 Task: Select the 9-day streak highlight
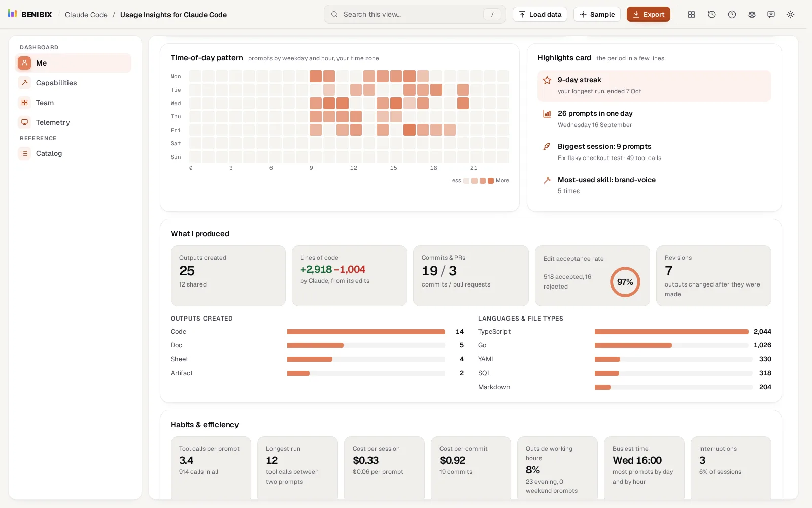(654, 85)
